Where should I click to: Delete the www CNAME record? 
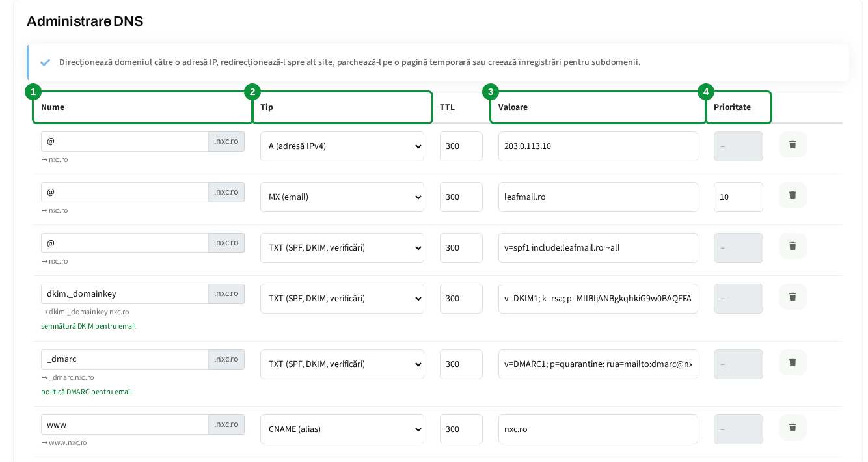(793, 428)
